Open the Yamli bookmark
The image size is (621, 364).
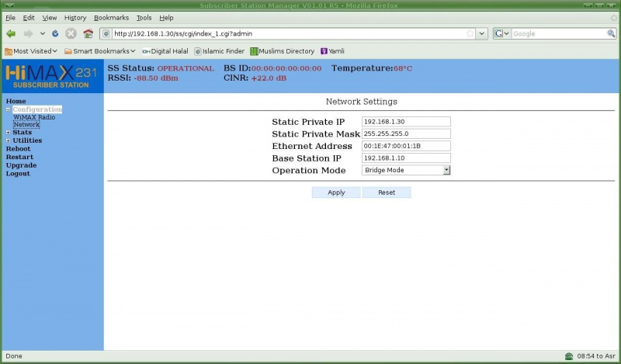coord(332,51)
